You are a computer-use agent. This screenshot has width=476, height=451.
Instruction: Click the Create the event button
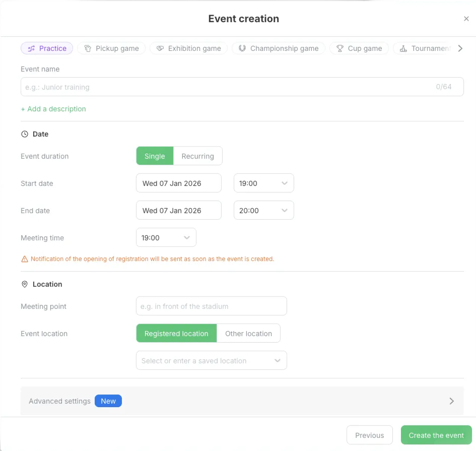(436, 435)
